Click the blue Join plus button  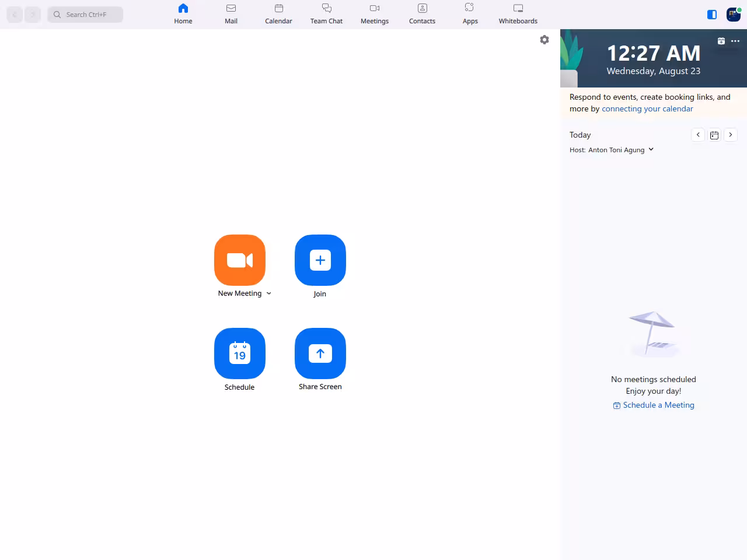pos(320,260)
